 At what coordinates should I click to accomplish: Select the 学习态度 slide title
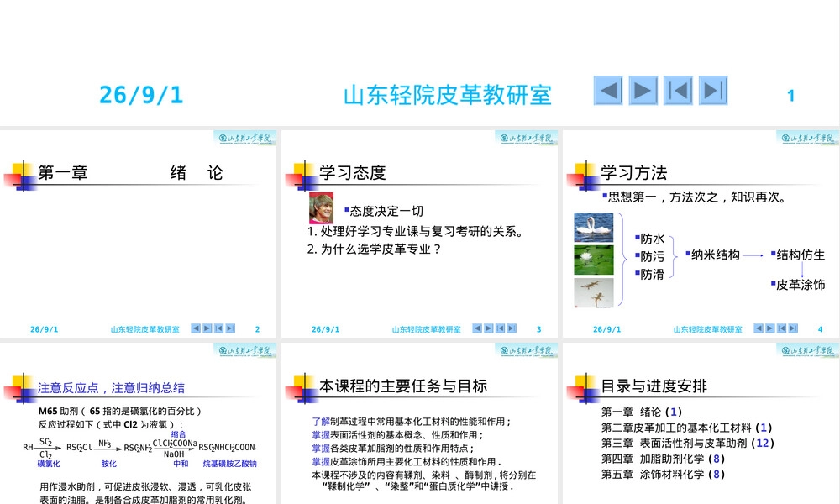coord(353,172)
